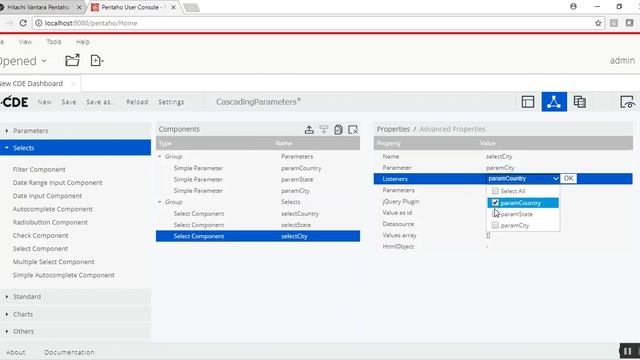
Task: Add a Multiple Select Component
Action: pos(53,262)
